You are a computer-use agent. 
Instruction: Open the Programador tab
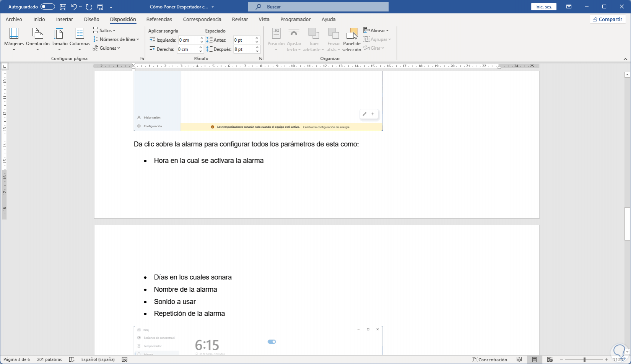[x=295, y=19]
